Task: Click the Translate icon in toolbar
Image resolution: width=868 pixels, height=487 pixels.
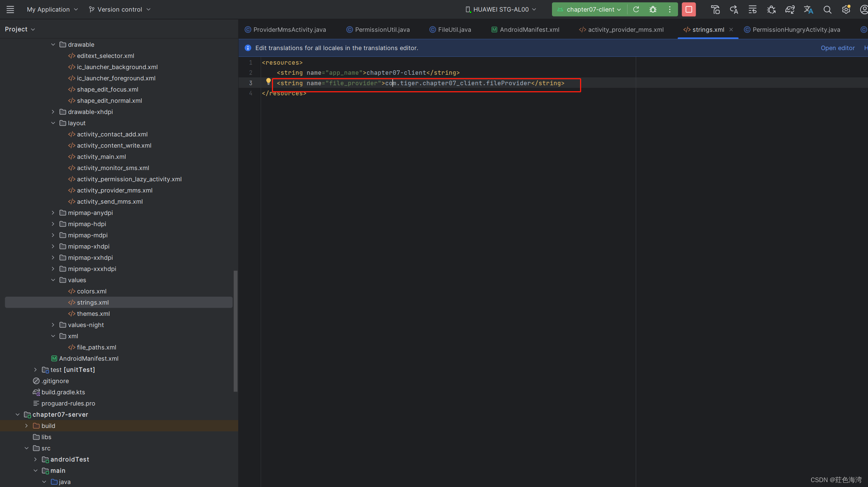Action: point(809,10)
